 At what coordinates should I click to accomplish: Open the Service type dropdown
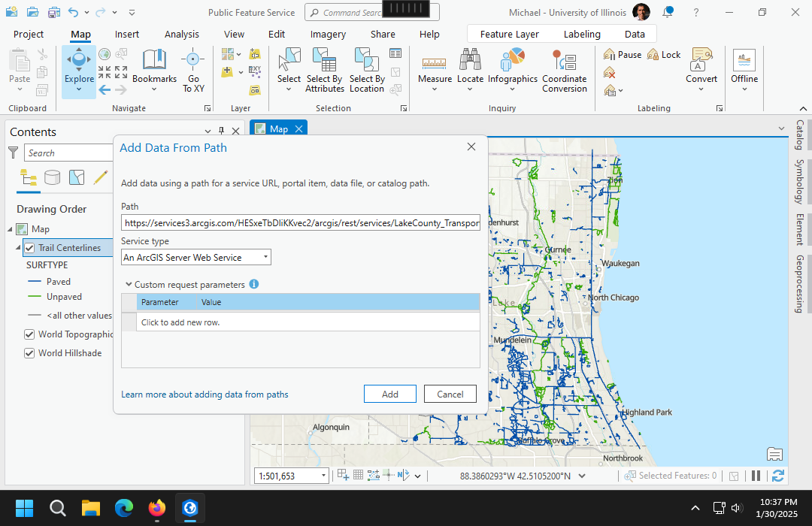point(196,258)
